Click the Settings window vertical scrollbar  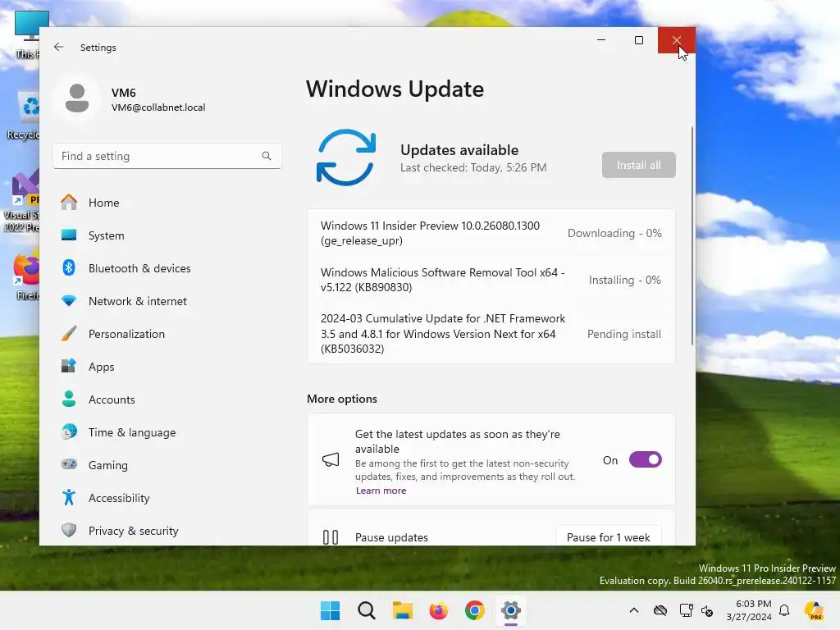(x=692, y=235)
